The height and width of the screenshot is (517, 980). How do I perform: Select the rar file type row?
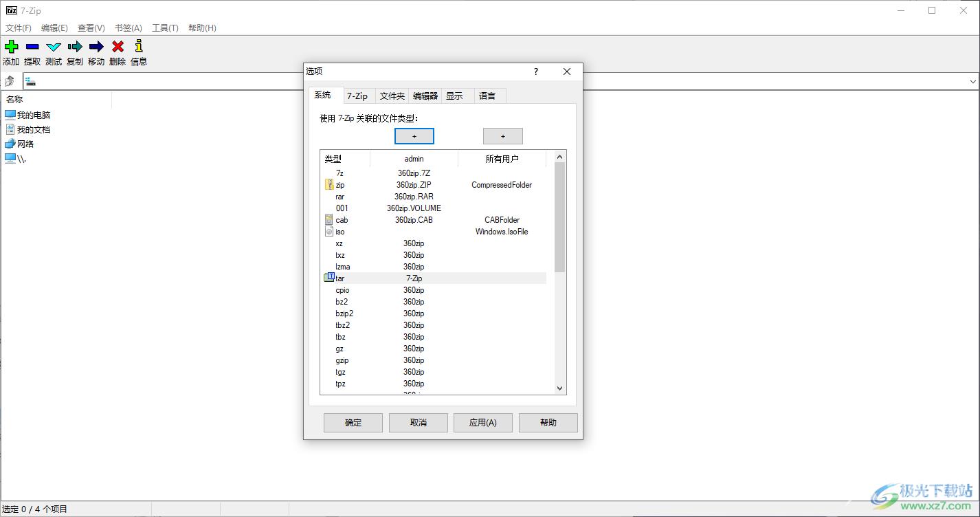coord(434,197)
